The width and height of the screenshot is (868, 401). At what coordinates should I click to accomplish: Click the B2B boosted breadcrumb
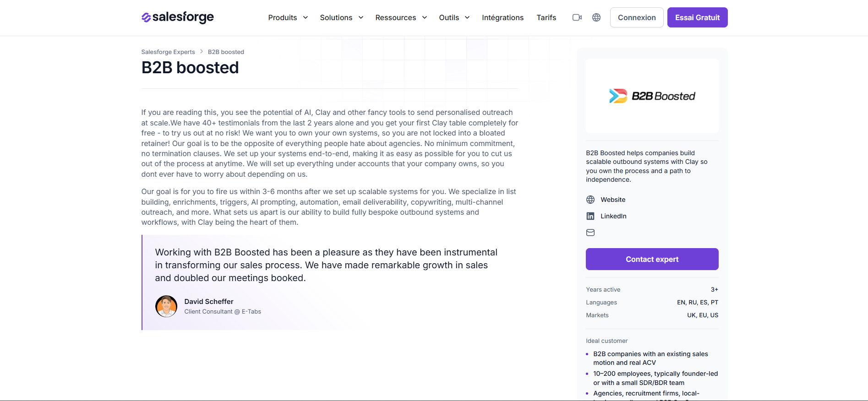226,52
